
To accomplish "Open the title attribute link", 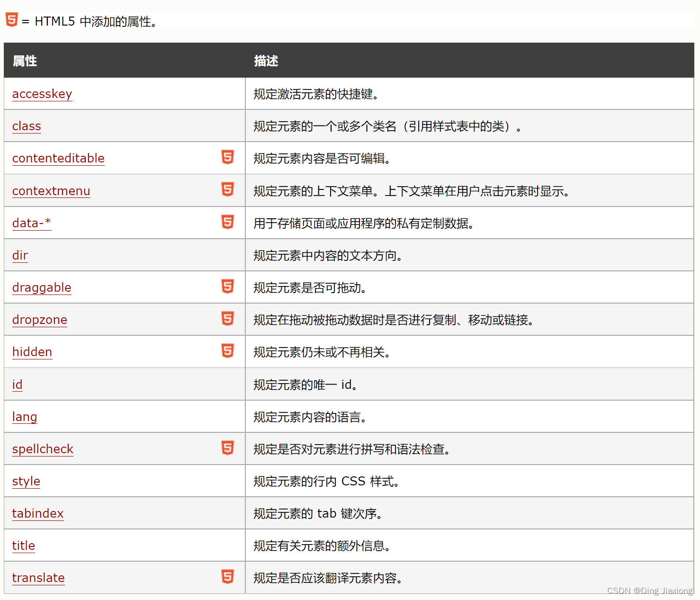I will [x=24, y=546].
